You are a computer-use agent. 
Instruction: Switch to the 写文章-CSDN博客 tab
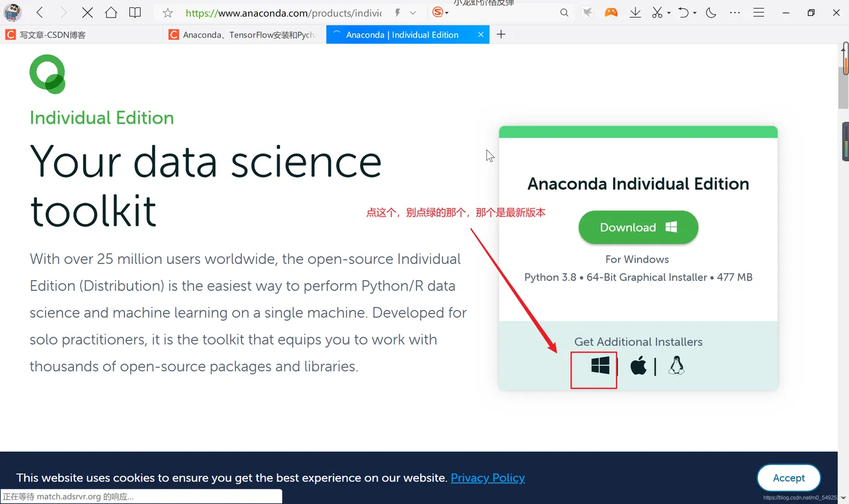[53, 35]
